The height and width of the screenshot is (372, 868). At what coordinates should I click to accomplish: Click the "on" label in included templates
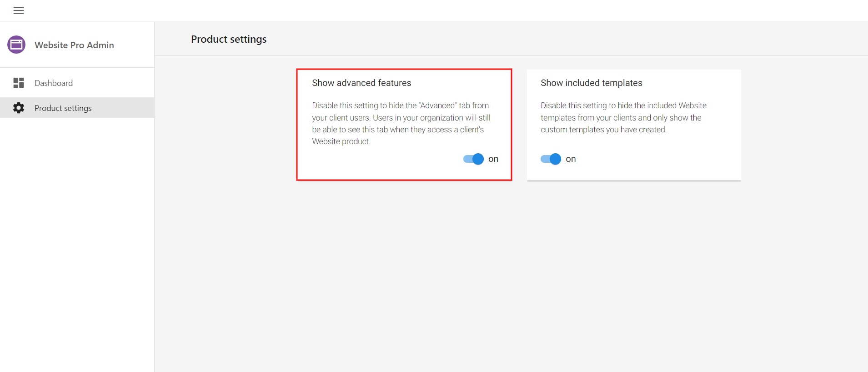tap(571, 159)
